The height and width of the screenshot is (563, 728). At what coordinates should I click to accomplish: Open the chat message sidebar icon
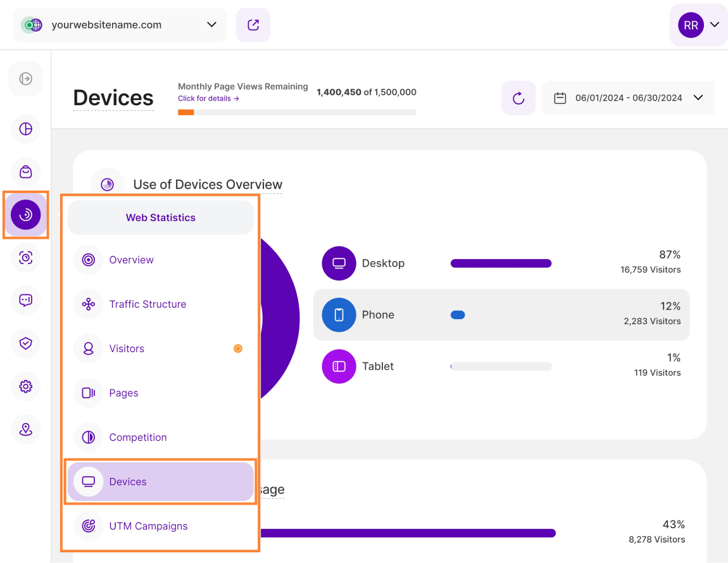coord(25,300)
